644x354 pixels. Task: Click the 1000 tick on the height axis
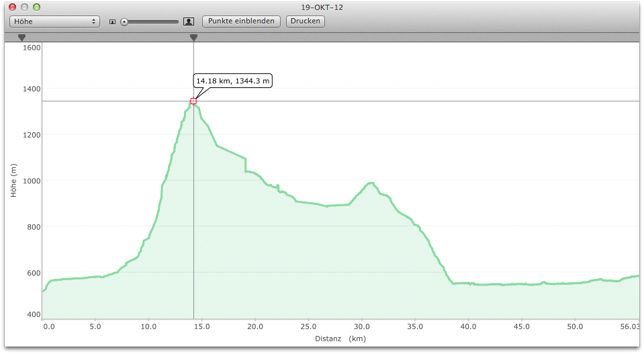click(x=31, y=181)
